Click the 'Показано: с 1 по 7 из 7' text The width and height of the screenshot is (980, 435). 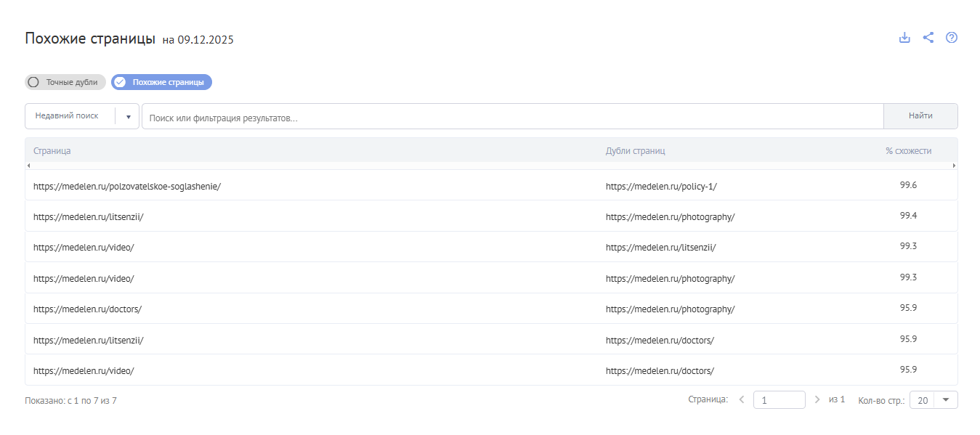[x=70, y=400]
